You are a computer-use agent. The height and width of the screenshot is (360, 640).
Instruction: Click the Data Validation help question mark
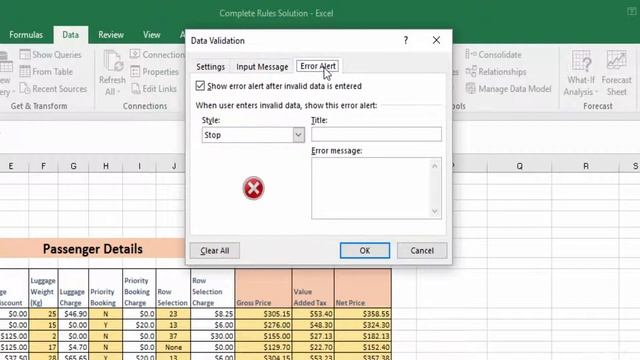pyautogui.click(x=406, y=40)
